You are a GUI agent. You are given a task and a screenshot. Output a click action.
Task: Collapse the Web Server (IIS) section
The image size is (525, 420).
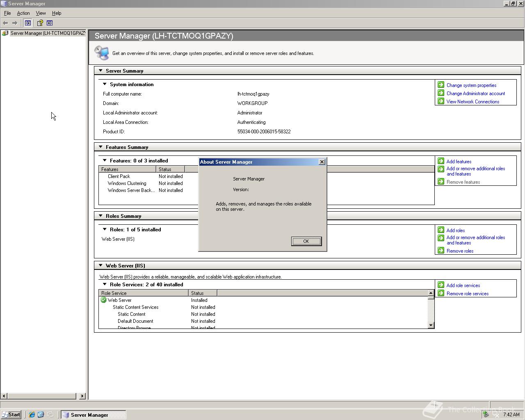coord(100,265)
